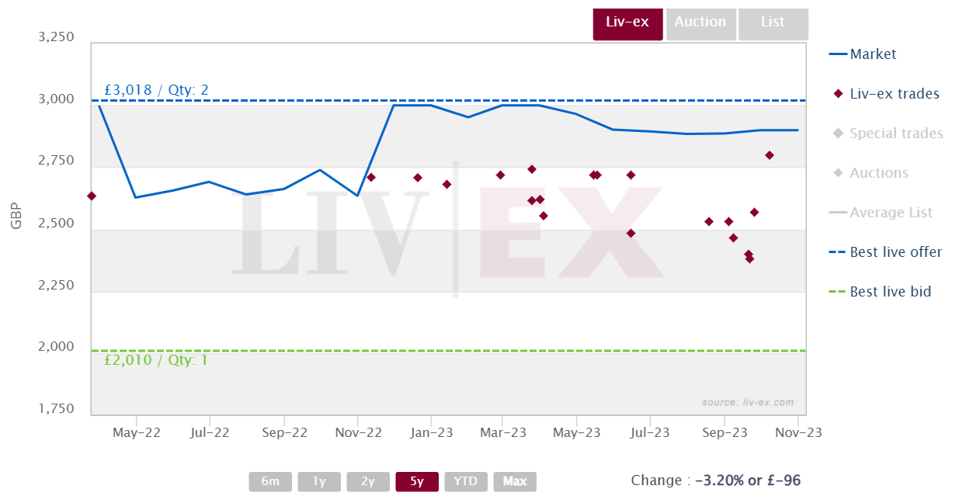Choose the 1y time range
Screen dimensions: 980x496
click(319, 481)
